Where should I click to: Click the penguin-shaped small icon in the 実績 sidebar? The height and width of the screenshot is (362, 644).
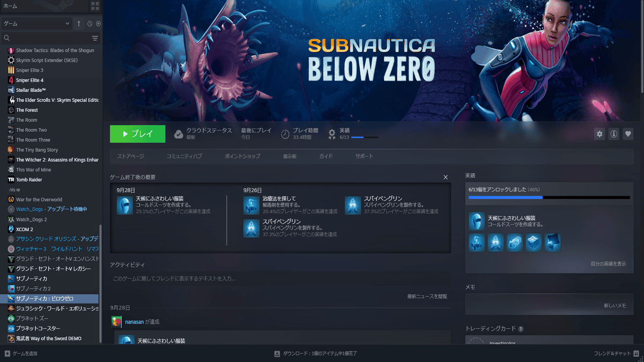496,242
